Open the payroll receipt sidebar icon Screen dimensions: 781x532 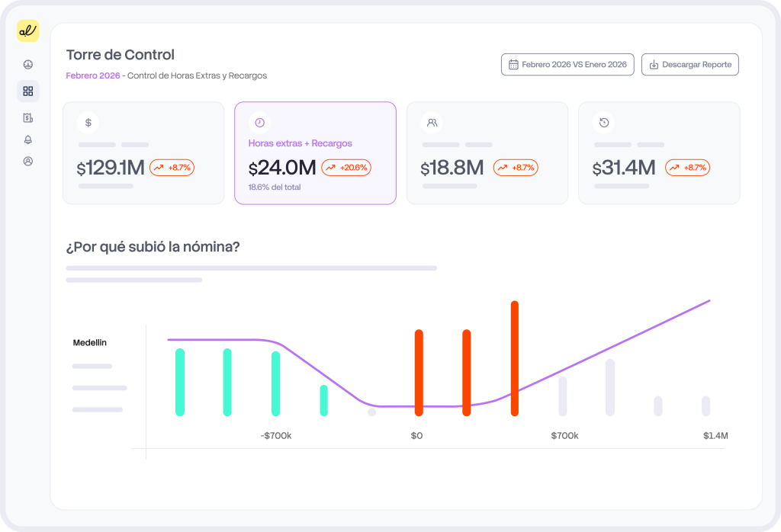pos(28,118)
